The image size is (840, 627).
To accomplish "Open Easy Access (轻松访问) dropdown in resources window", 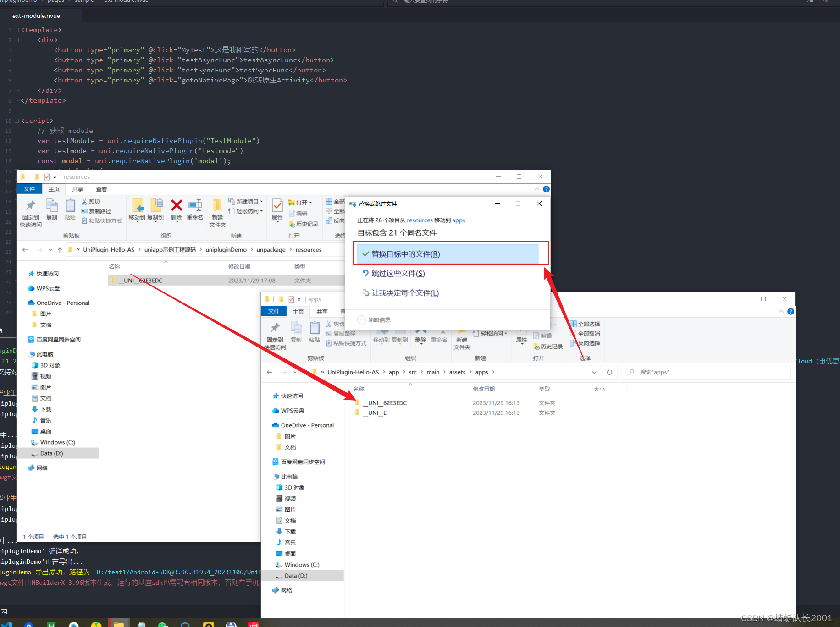I will pos(246,211).
